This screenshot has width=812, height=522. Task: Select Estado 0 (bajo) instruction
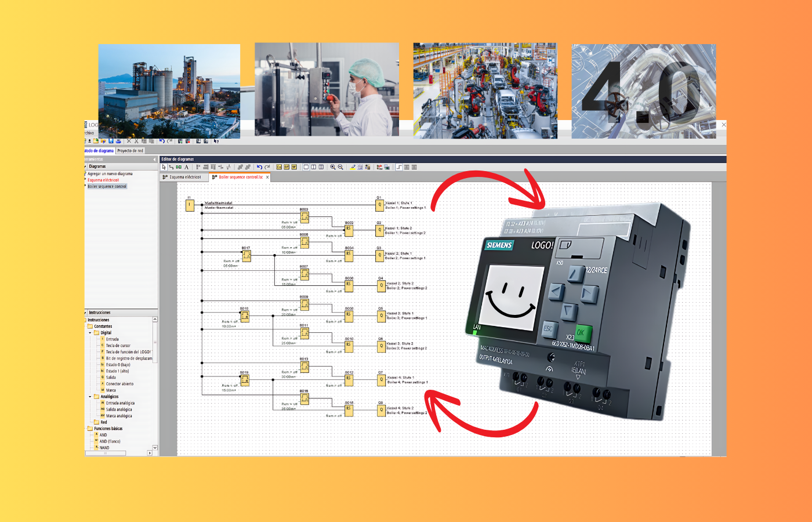118,365
